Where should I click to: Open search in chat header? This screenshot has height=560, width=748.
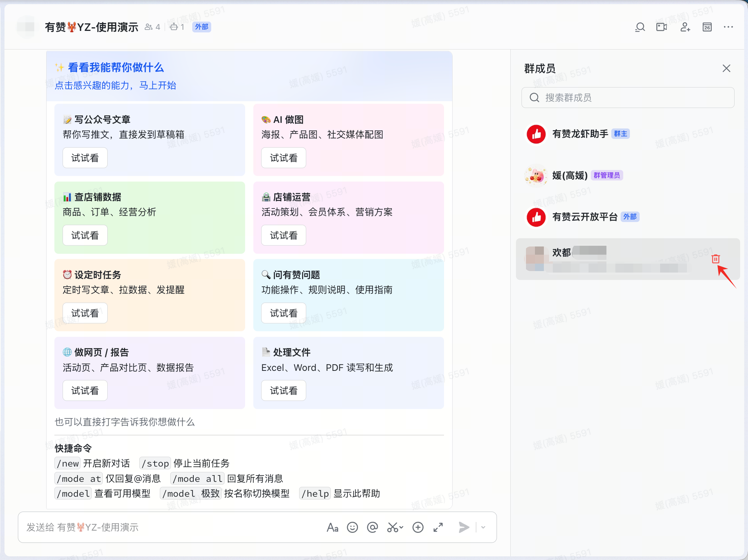tap(640, 27)
